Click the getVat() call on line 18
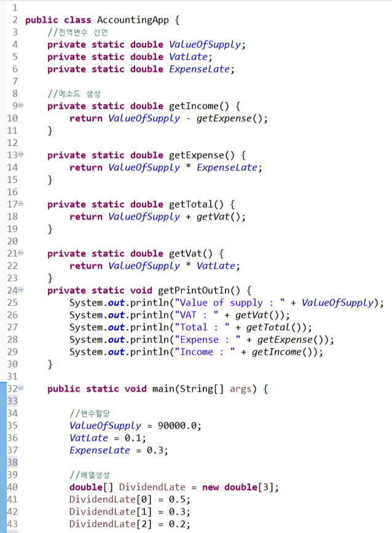Viewport: 392px width, 533px height. [218, 216]
